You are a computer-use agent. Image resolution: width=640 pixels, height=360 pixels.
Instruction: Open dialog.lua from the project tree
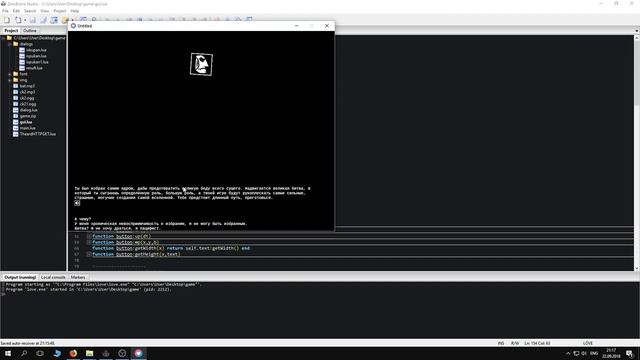29,110
